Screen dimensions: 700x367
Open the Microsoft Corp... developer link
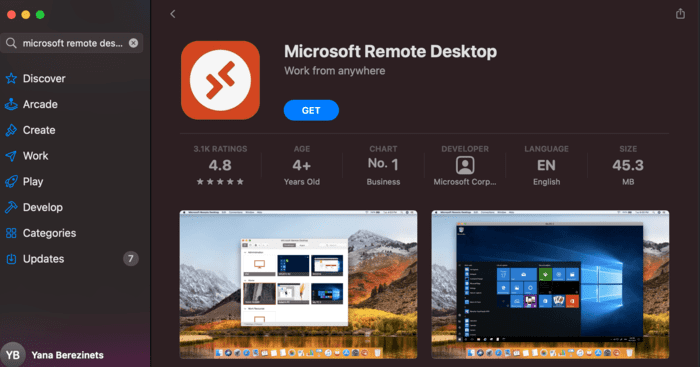point(465,182)
